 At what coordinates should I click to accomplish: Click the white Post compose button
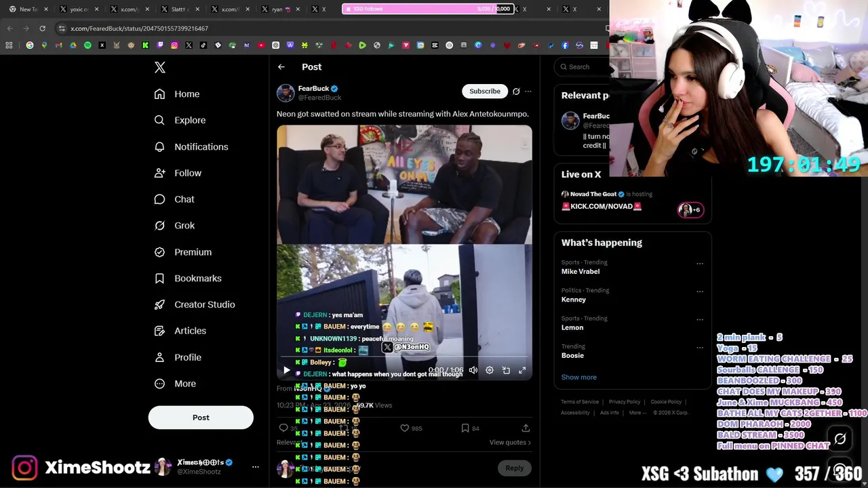(x=201, y=418)
